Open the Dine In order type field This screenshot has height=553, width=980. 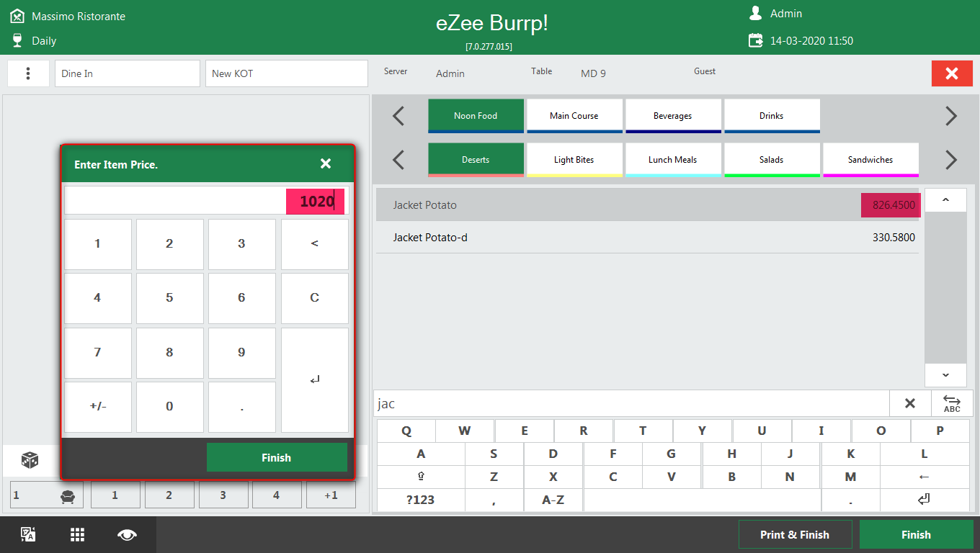[x=128, y=73]
